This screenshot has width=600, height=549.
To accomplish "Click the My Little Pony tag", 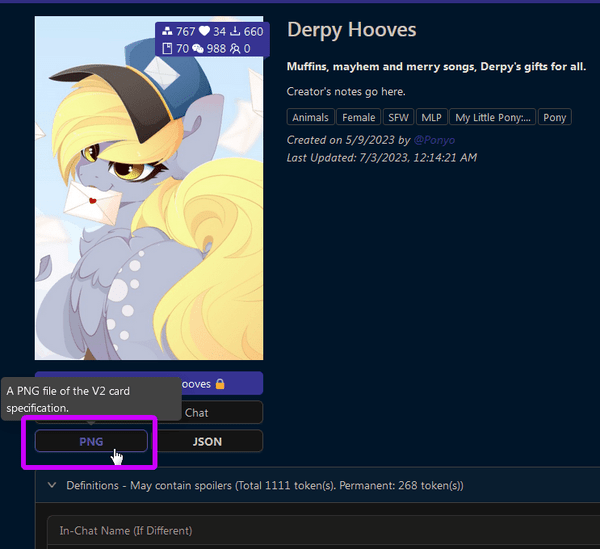I will pos(493,118).
